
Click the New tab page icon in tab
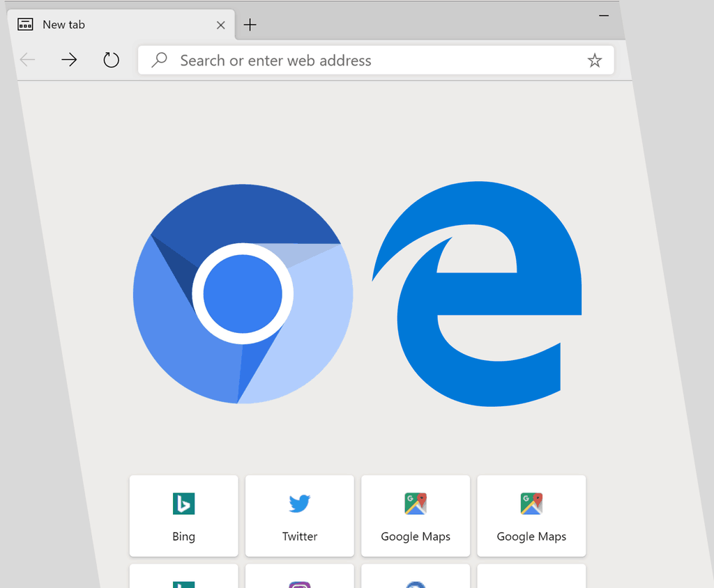25,24
